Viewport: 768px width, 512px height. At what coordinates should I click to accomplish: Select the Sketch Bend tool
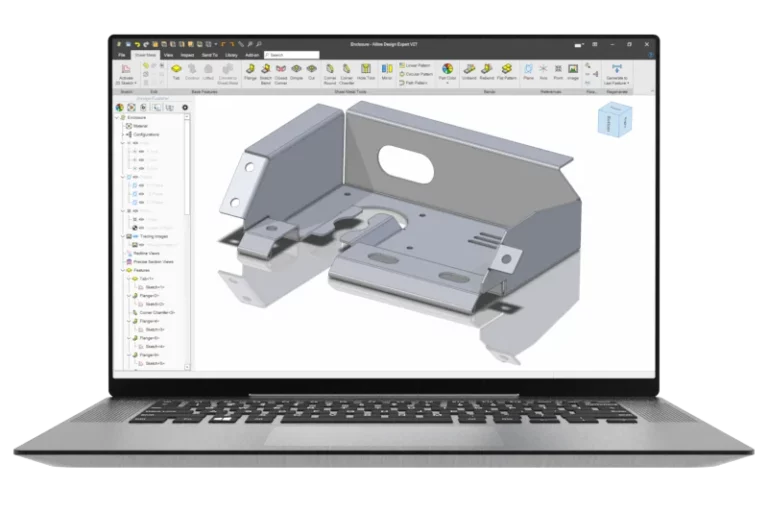click(265, 73)
